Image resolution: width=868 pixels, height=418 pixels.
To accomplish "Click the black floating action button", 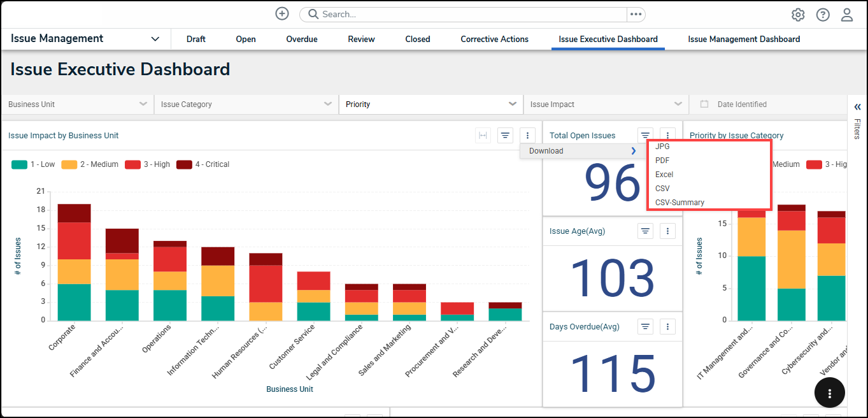I will 829,393.
